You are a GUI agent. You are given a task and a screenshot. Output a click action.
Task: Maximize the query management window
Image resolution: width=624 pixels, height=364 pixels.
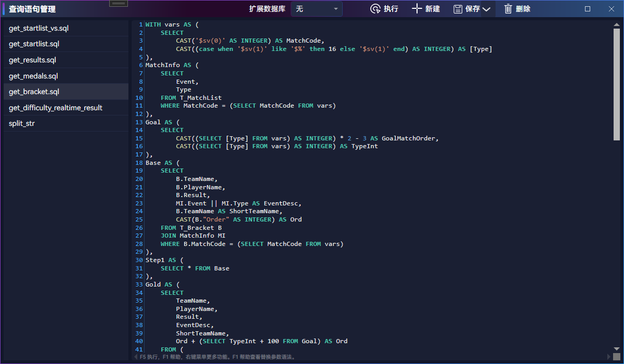coord(588,9)
